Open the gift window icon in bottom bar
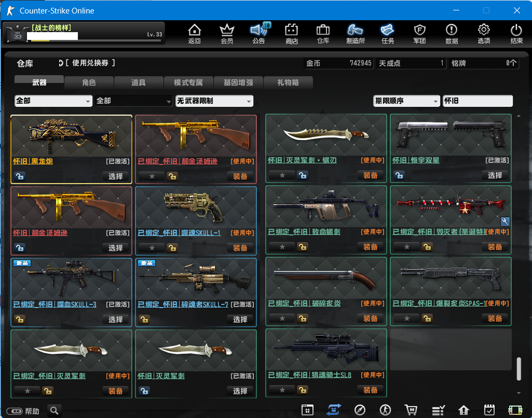This screenshot has height=418, width=532. click(307, 410)
